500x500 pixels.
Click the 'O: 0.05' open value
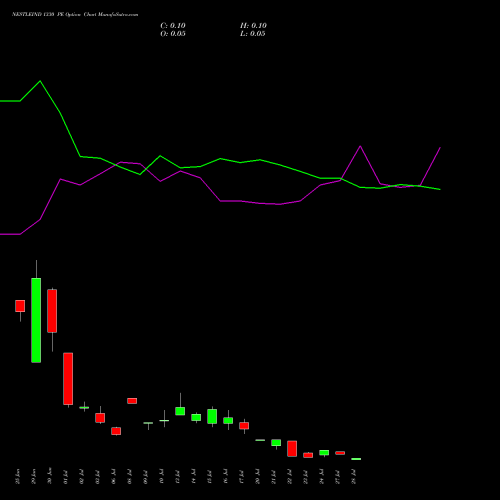coord(173,34)
